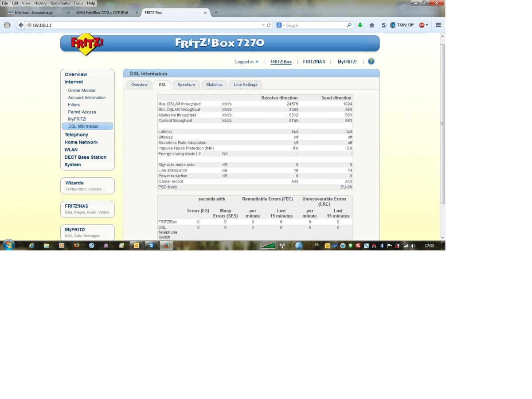Click the taskbar clock 17:33
Image resolution: width=532 pixels, height=399 pixels.
click(x=429, y=245)
